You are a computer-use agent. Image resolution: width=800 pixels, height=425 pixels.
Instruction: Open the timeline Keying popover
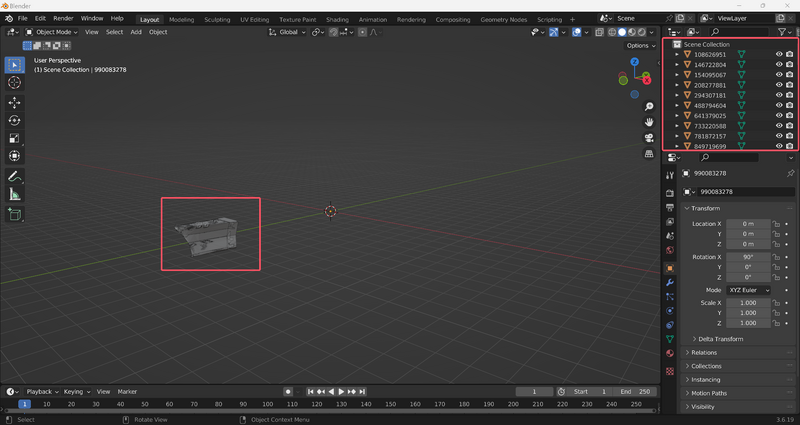(x=77, y=392)
